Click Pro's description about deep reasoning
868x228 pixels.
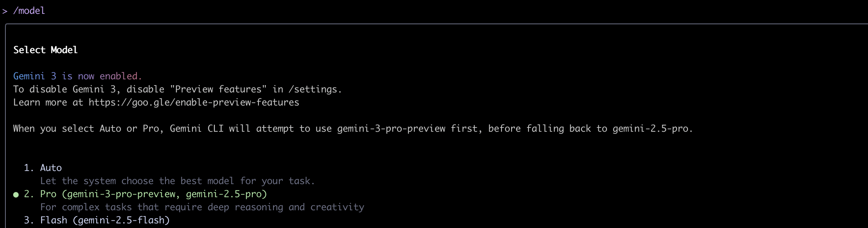point(202,207)
